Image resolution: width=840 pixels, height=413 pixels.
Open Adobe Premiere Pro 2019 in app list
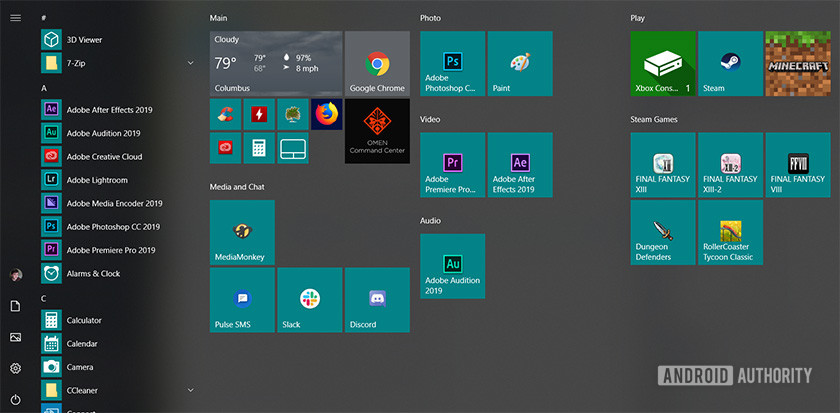[x=118, y=250]
